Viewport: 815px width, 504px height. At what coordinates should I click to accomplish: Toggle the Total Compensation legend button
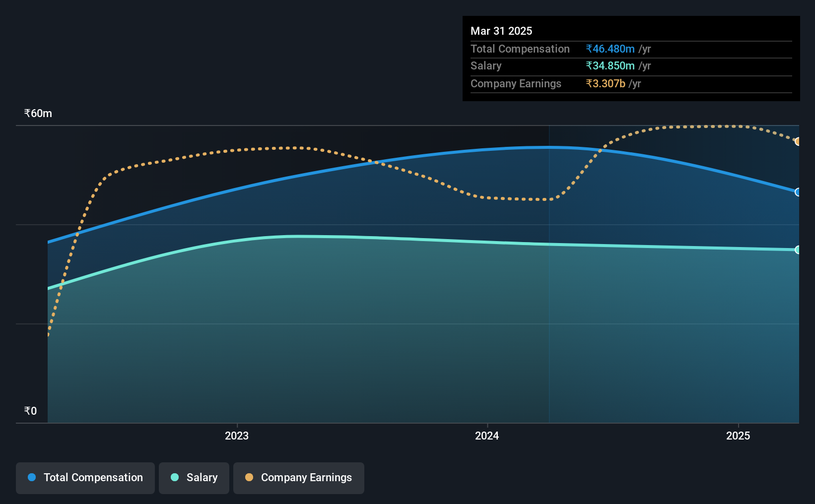click(85, 478)
